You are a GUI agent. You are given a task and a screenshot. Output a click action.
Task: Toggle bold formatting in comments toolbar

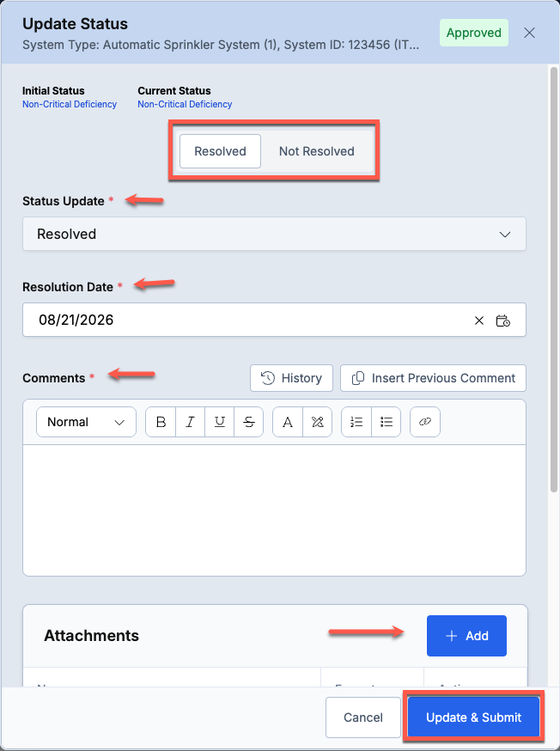pyautogui.click(x=161, y=422)
